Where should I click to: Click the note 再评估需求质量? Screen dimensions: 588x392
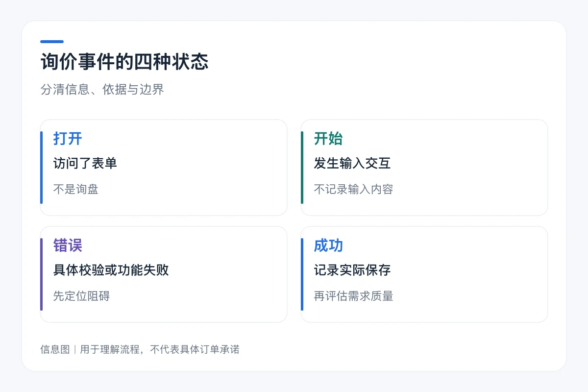pyautogui.click(x=353, y=296)
